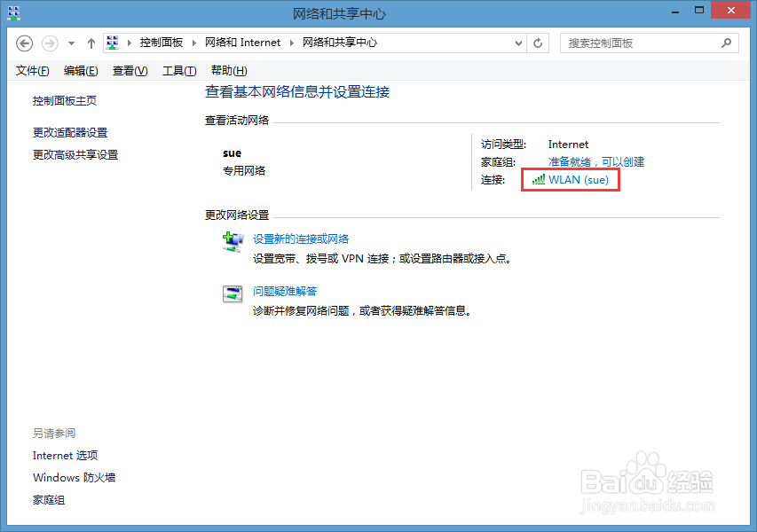Open the 问题疑难解答 troubleshooter icon
Image resolution: width=757 pixels, height=532 pixels.
[233, 293]
